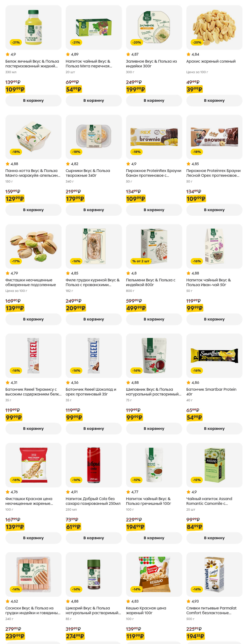The height and width of the screenshot is (644, 246).
Task: Click the Сосиски из грудки индейки photo
Action: pyautogui.click(x=33, y=574)
